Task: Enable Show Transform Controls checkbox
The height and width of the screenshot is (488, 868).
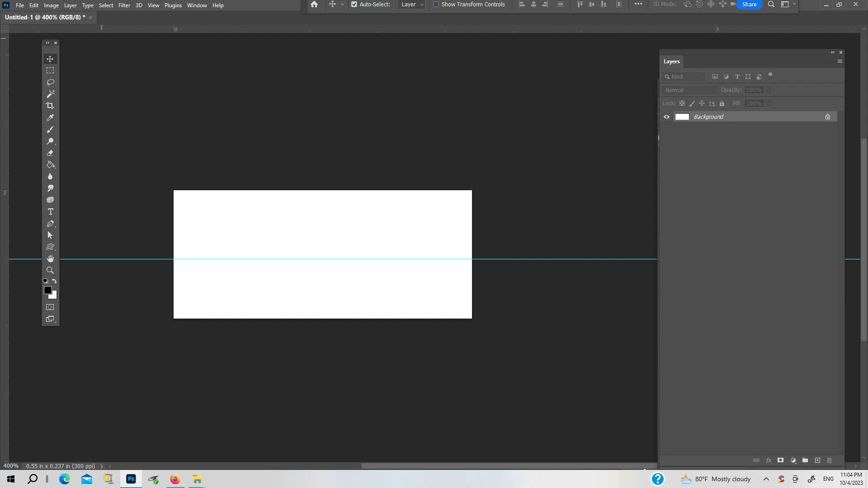Action: pyautogui.click(x=436, y=5)
